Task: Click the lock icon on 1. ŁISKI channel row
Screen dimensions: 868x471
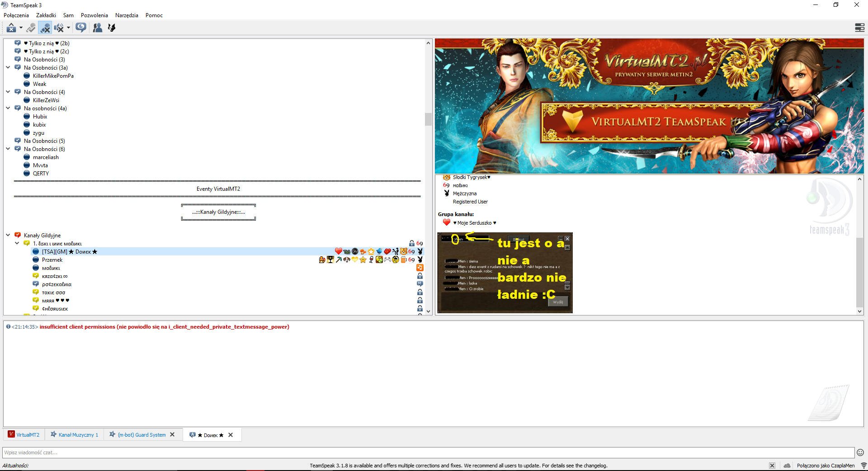Action: (x=412, y=243)
